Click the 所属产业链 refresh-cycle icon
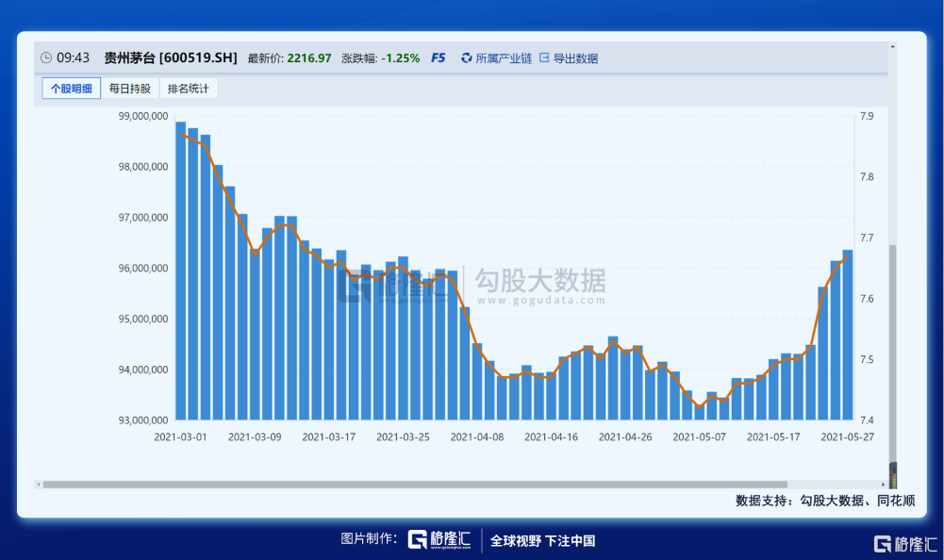Viewport: 944px width, 560px height. (467, 58)
